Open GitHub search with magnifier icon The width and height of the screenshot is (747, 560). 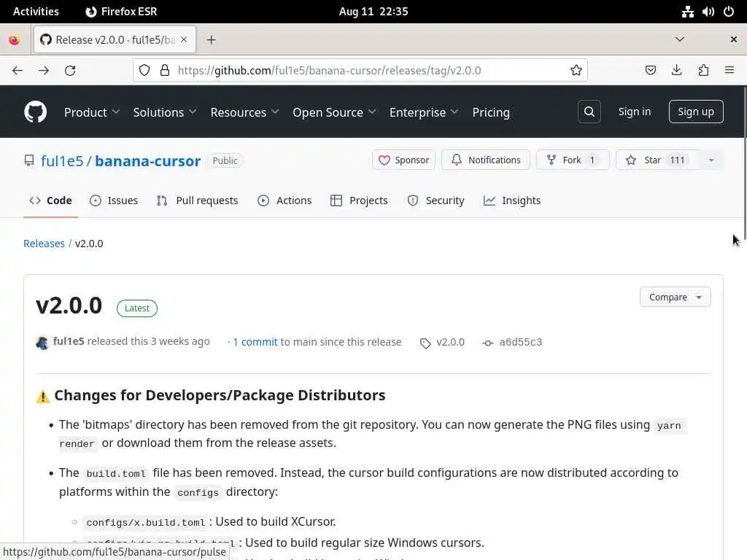pyautogui.click(x=589, y=112)
